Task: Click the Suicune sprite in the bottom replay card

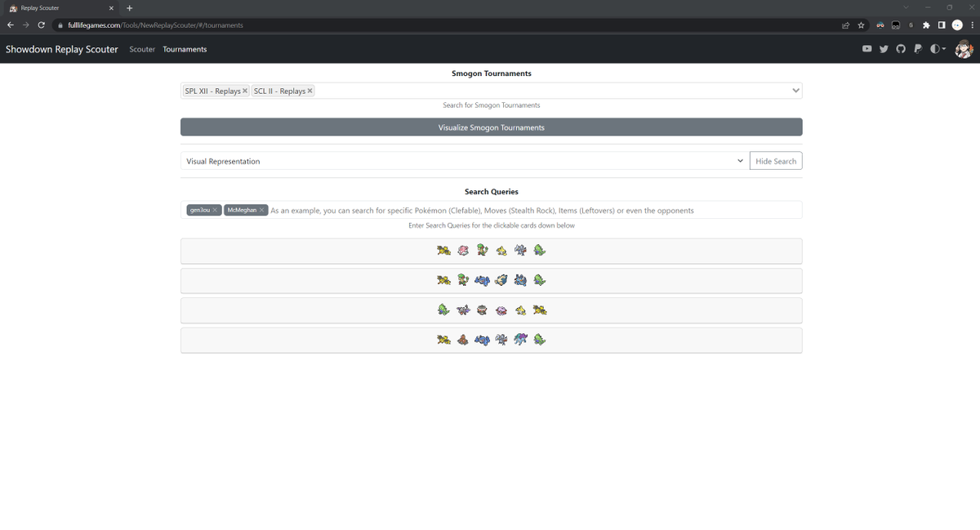Action: [x=520, y=339]
